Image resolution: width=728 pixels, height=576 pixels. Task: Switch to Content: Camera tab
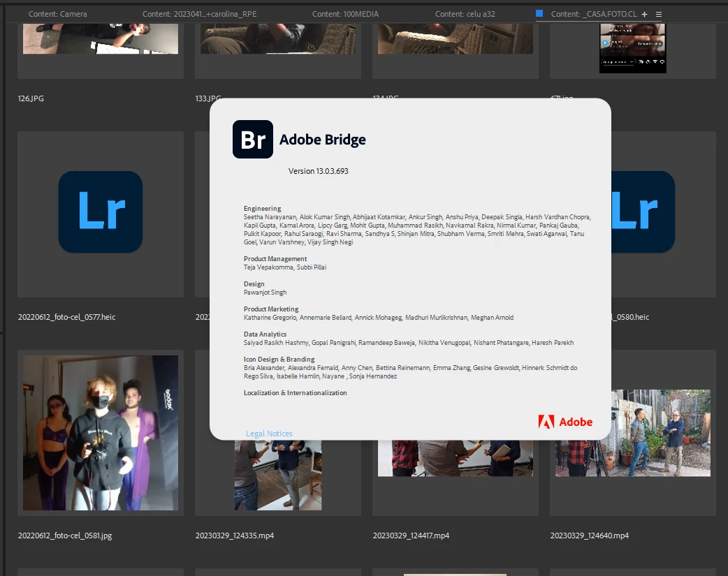point(57,14)
